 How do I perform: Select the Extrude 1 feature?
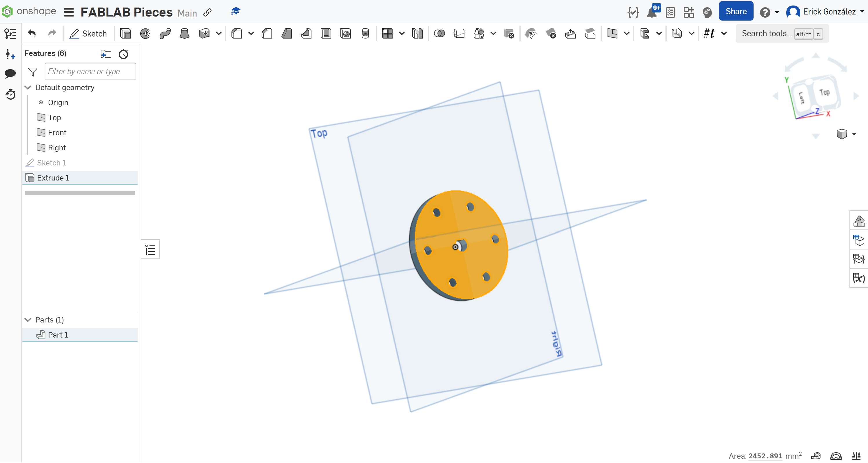point(53,178)
